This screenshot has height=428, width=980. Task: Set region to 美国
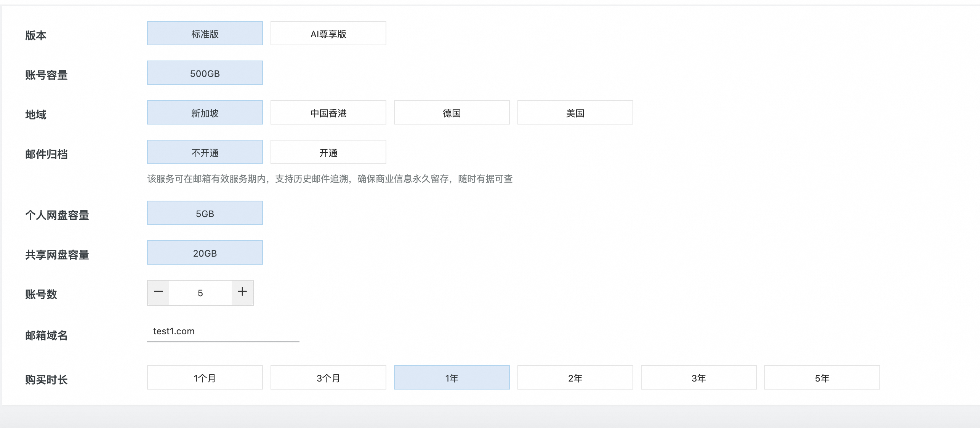(575, 113)
